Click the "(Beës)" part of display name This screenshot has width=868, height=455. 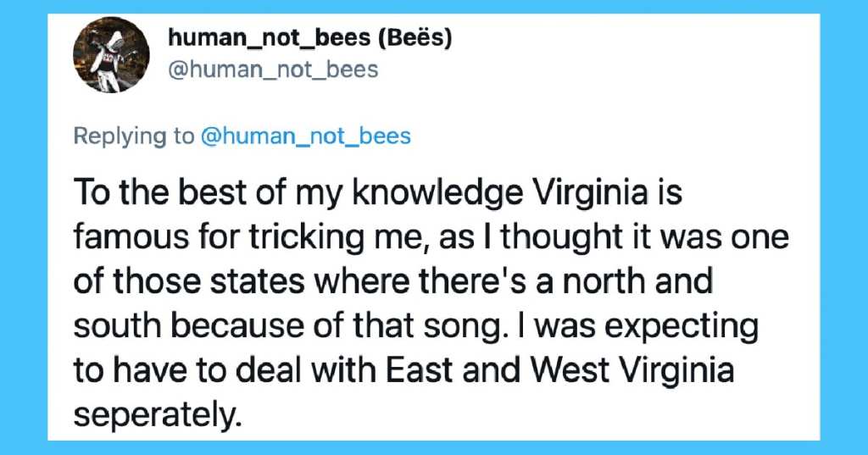point(415,37)
